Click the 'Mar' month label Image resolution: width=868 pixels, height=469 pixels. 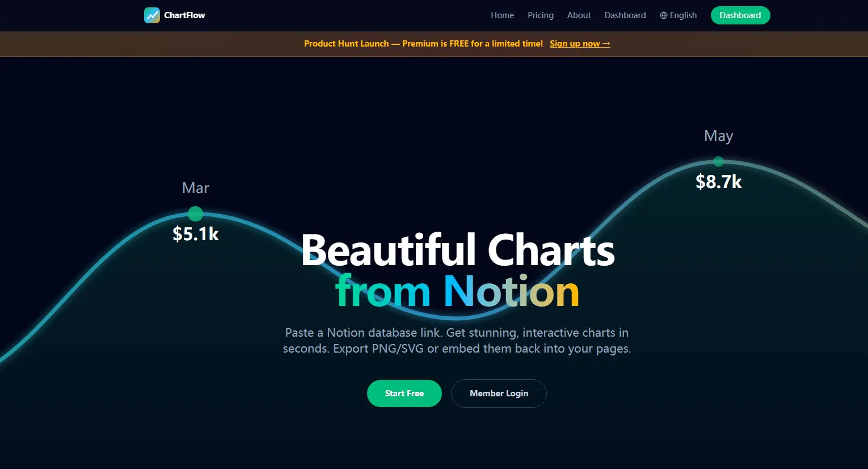click(x=196, y=188)
